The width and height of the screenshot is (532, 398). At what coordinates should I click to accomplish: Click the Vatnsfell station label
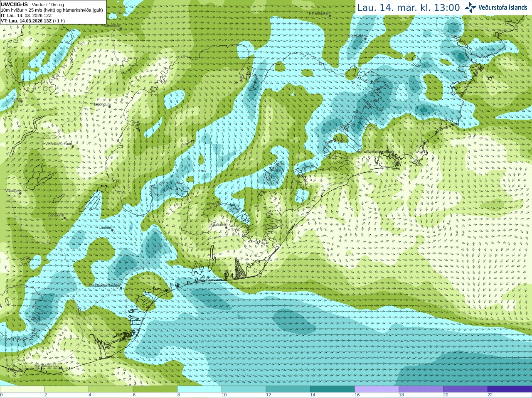tap(13, 191)
